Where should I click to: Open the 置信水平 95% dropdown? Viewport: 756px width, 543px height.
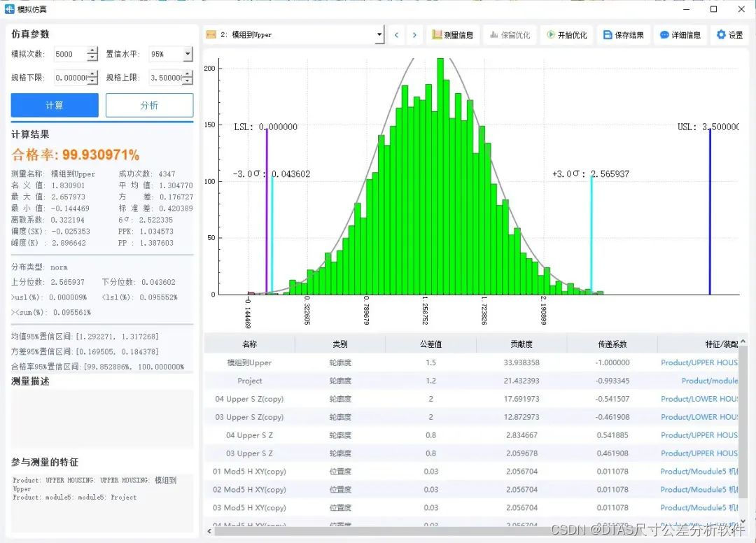(188, 54)
